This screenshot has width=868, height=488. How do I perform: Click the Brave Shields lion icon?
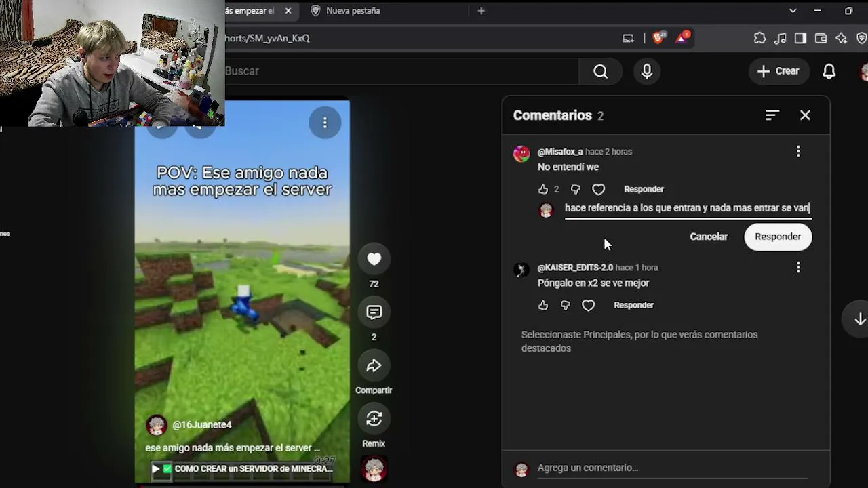click(658, 38)
